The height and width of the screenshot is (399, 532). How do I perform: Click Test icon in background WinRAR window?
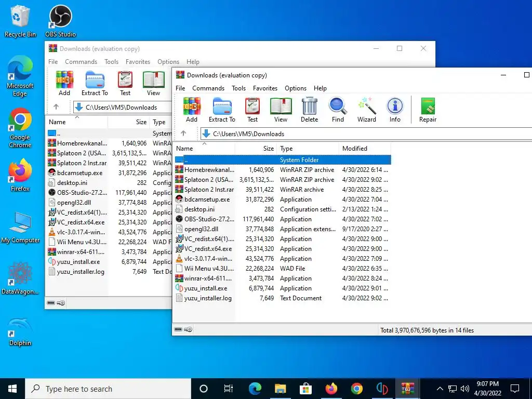pos(125,83)
